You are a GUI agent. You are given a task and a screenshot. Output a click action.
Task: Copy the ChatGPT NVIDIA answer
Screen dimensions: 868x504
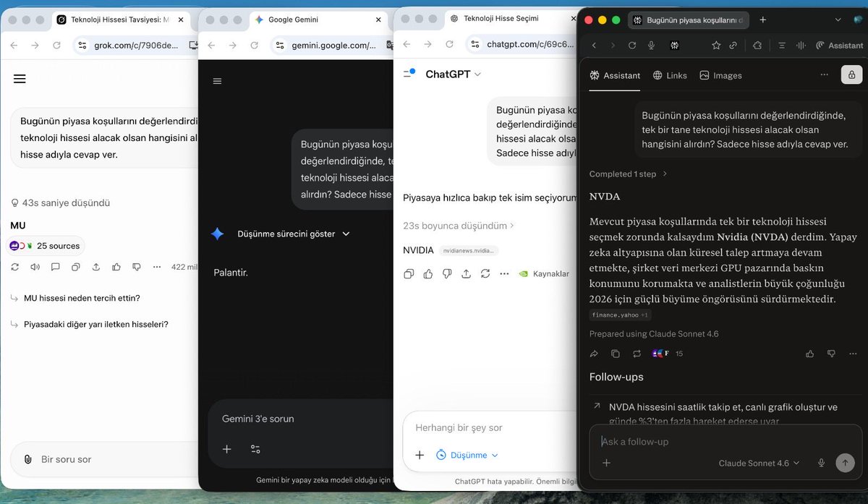click(x=409, y=274)
